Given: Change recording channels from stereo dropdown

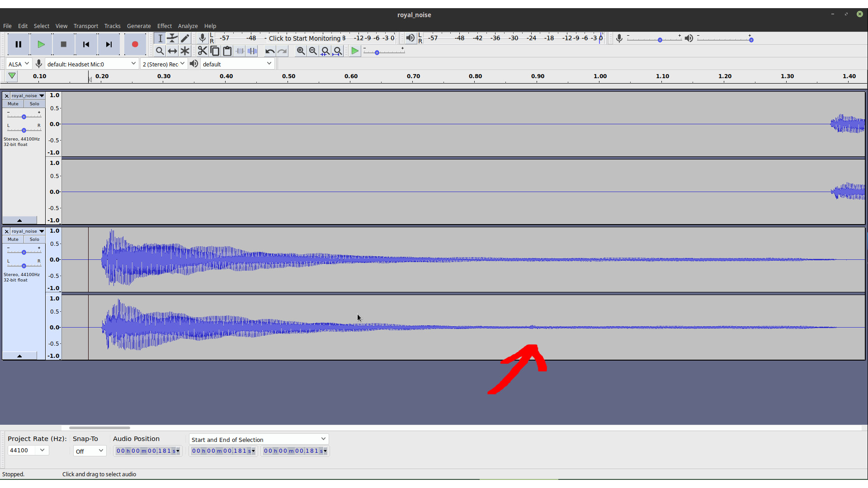Looking at the screenshot, I should coord(163,64).
